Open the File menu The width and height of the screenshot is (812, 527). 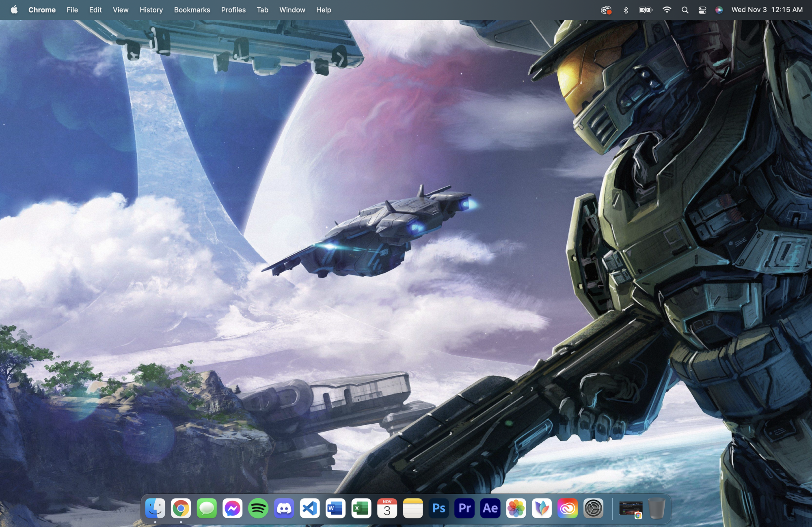72,10
